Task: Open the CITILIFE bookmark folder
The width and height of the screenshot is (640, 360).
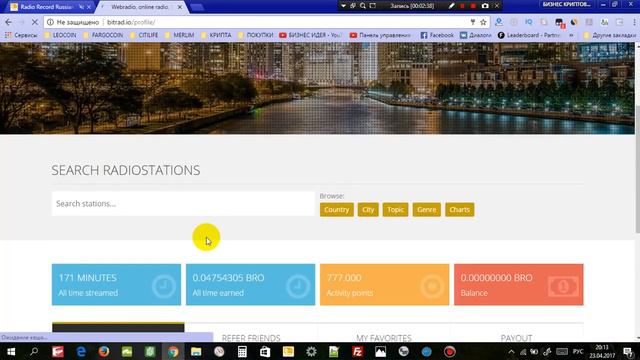Action: pyautogui.click(x=144, y=35)
